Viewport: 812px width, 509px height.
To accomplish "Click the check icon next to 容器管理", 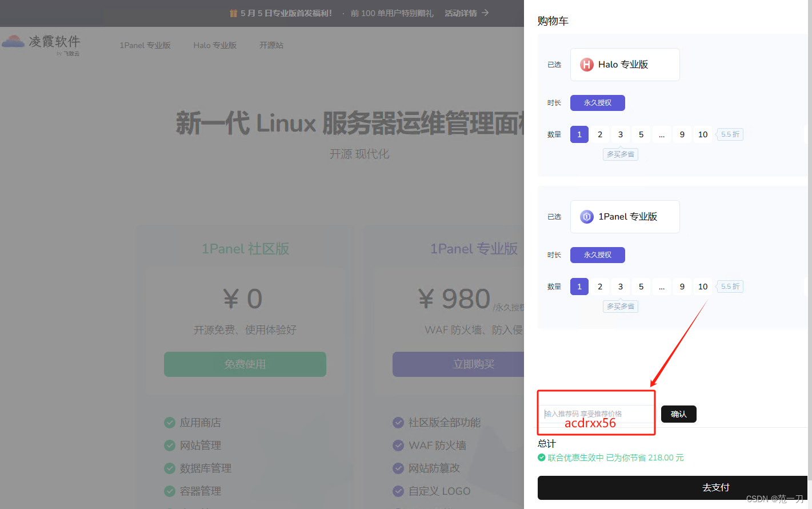I will (170, 491).
